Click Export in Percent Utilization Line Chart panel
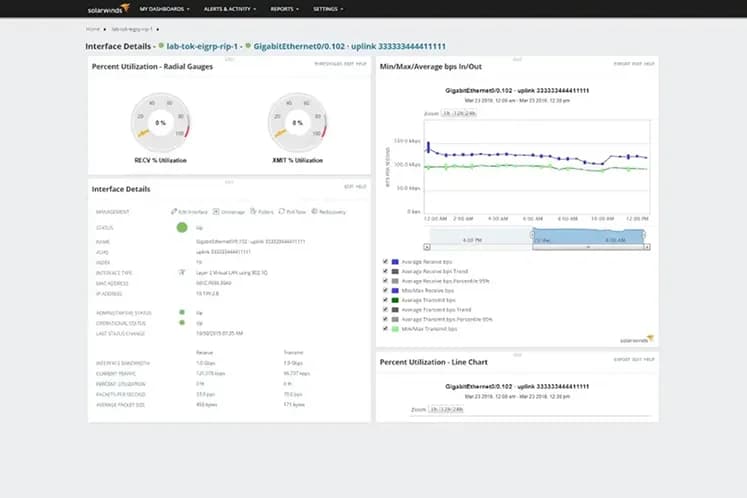747x498 pixels. (622, 359)
